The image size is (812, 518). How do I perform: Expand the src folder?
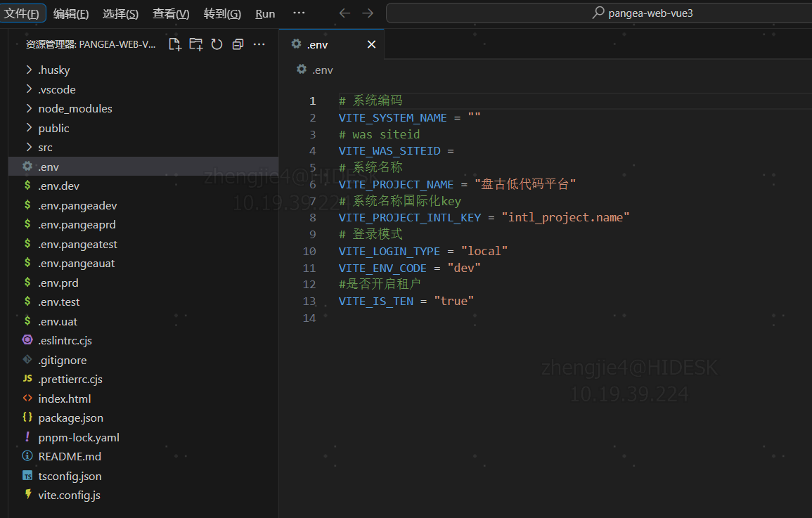(29, 147)
